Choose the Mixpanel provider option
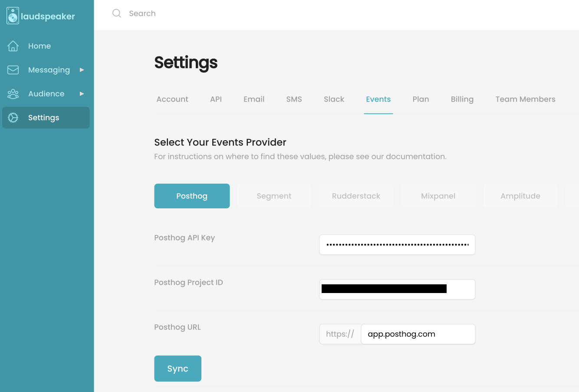This screenshot has width=579, height=392. click(x=438, y=196)
